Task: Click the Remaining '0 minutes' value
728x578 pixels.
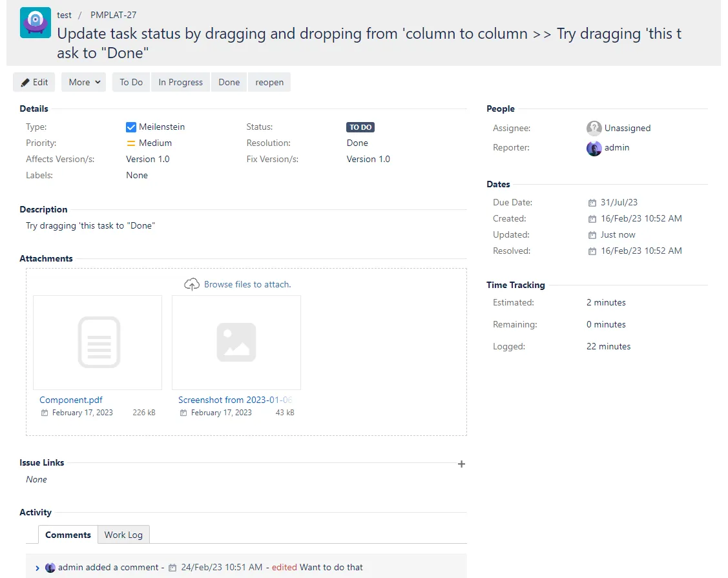Action: (606, 324)
